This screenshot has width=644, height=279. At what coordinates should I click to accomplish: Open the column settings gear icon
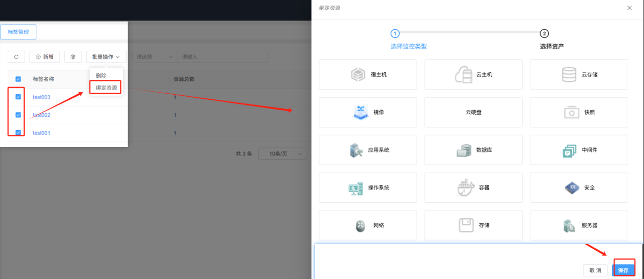coord(73,57)
